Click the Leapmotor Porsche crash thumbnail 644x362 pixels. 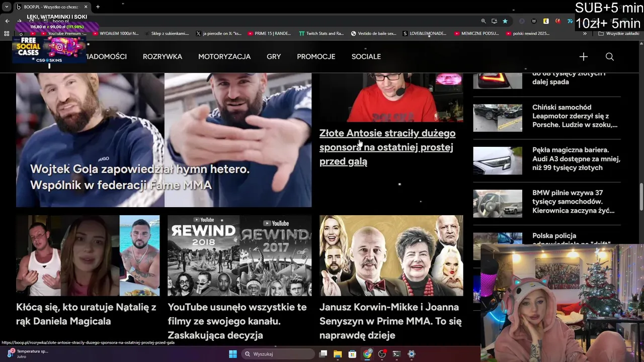[498, 118]
